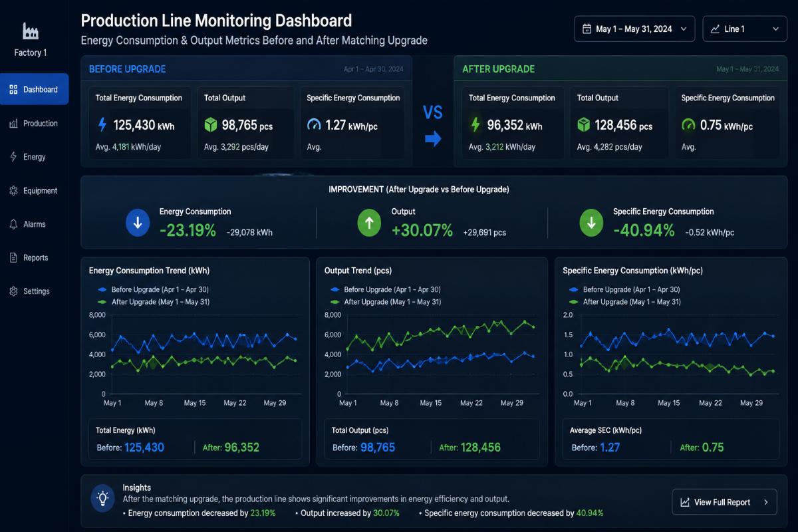Viewport: 798px width, 532px height.
Task: Click the View Full Report button
Action: click(724, 502)
